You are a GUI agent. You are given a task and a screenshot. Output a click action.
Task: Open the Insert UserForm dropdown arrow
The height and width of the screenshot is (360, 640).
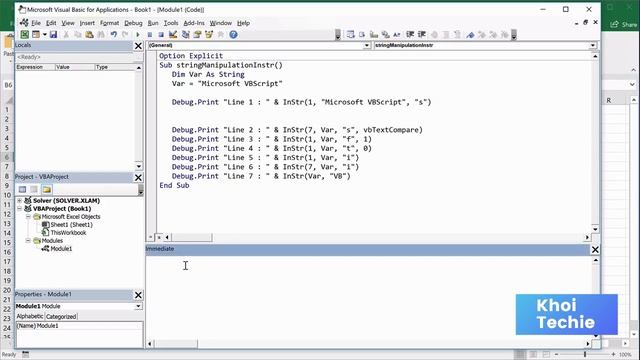point(44,35)
